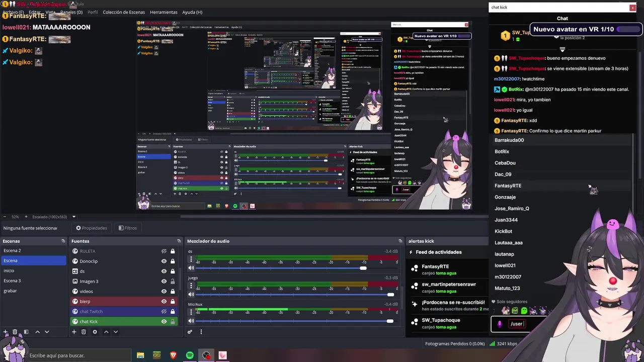The width and height of the screenshot is (644, 362).
Task: Open the Archivo menu
Action: (13, 12)
